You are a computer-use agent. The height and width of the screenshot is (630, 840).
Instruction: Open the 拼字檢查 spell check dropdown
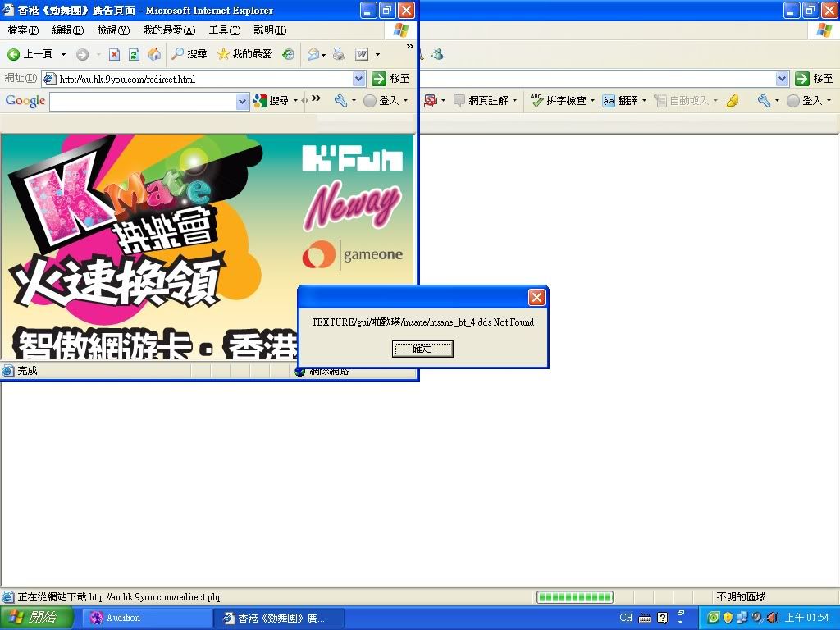coord(592,101)
